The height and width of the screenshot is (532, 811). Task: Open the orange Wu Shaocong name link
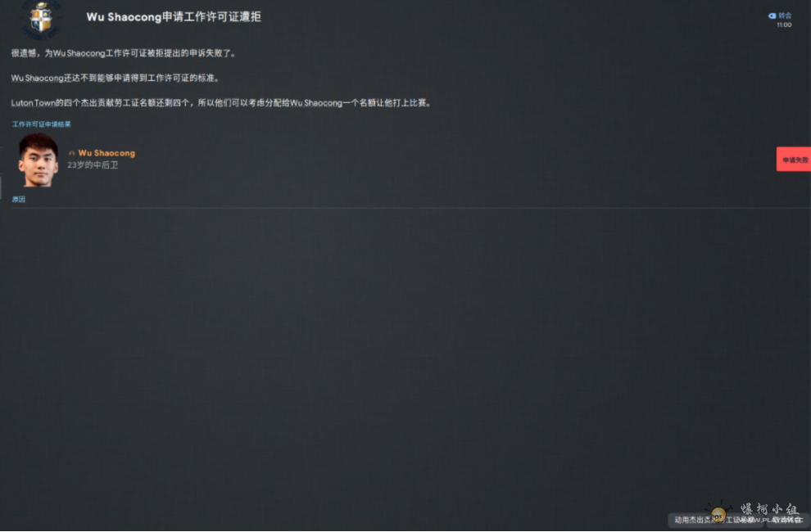coord(106,153)
